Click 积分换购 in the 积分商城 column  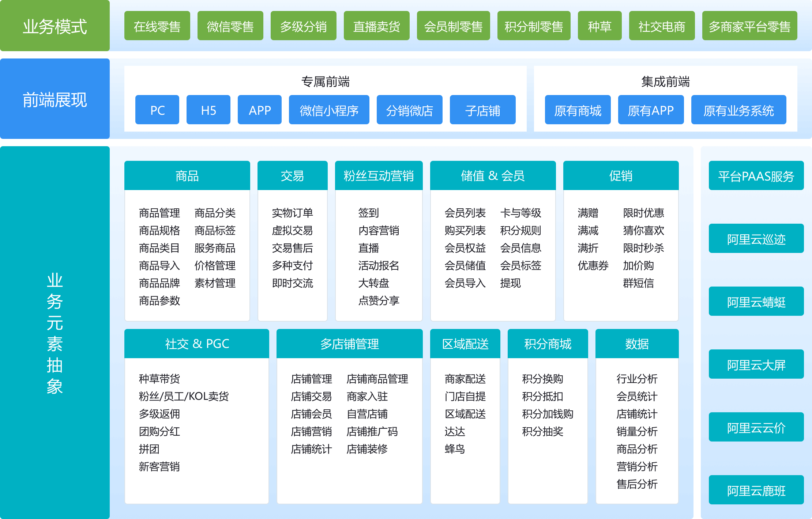coord(542,379)
